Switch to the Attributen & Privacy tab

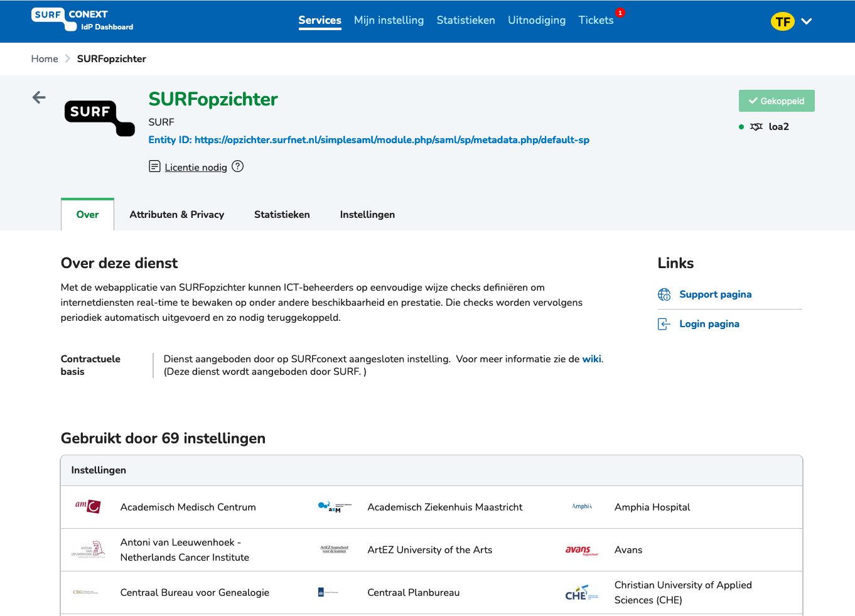point(176,215)
